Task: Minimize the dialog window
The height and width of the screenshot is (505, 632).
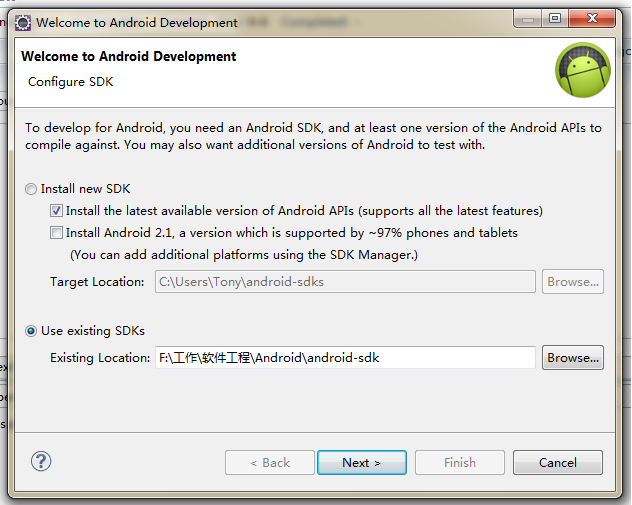Action: tap(528, 18)
